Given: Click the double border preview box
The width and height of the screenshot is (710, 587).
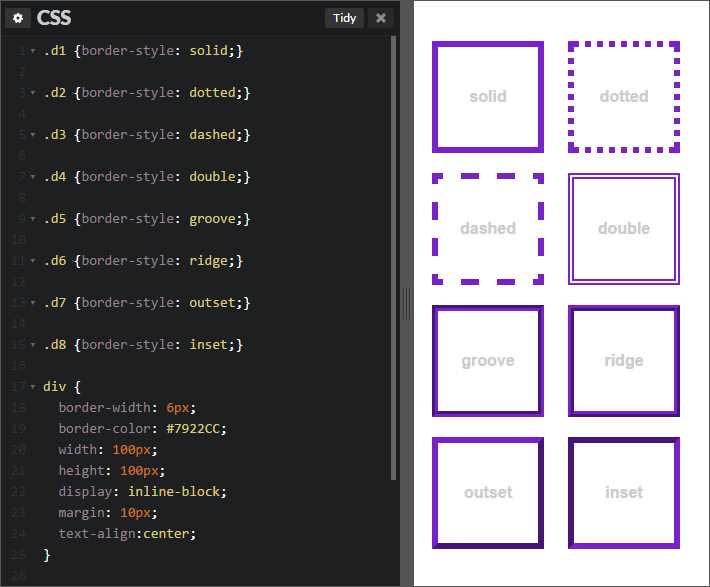Looking at the screenshot, I should (x=624, y=229).
